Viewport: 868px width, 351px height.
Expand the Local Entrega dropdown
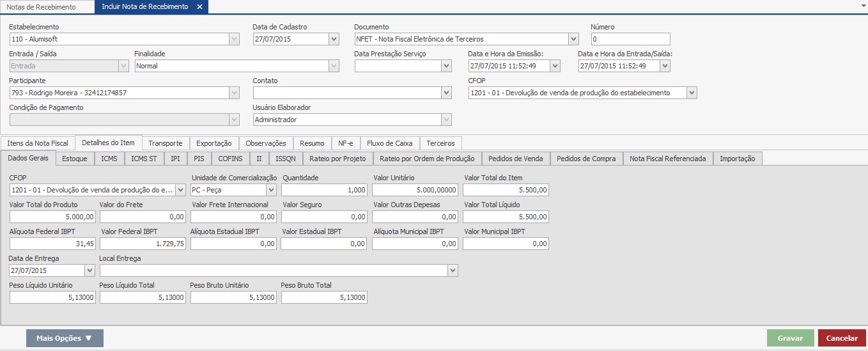(453, 270)
